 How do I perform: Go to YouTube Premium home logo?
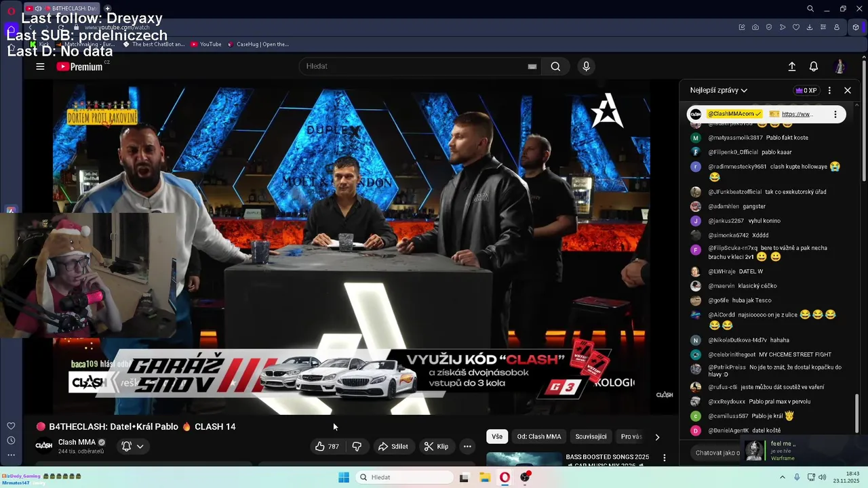click(x=80, y=66)
